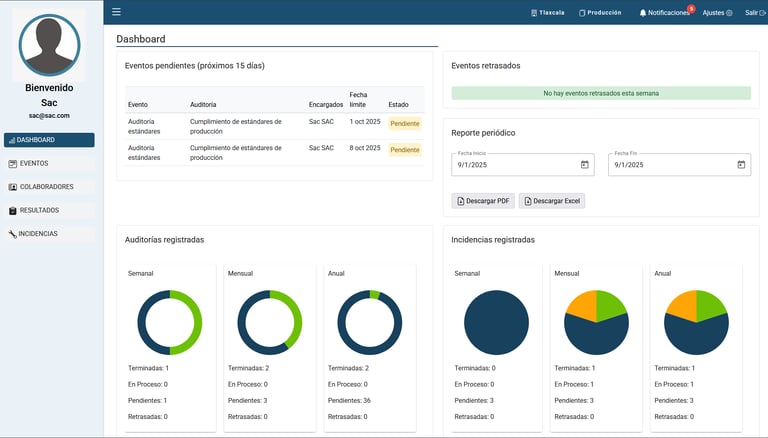
Task: Click the user profile avatar
Action: tap(49, 45)
